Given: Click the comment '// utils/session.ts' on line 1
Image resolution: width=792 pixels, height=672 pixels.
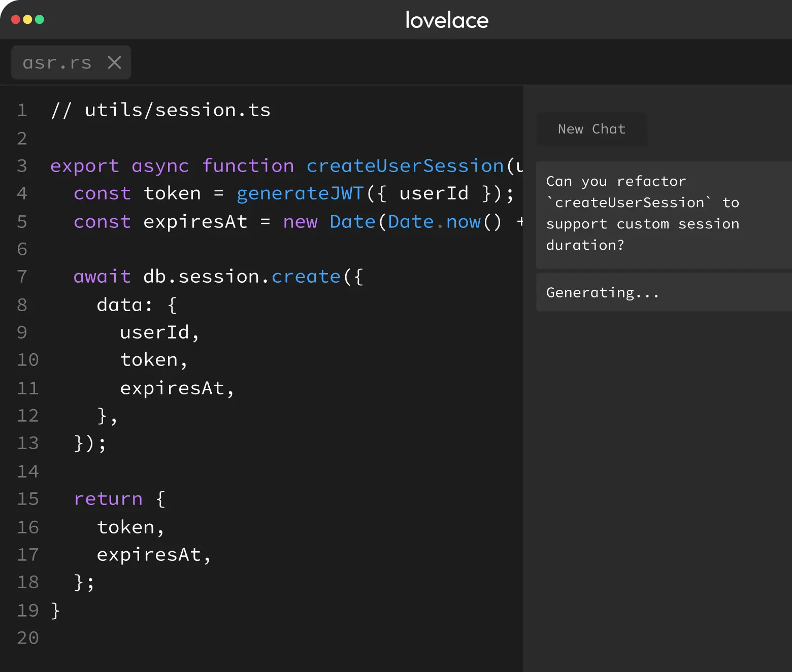Looking at the screenshot, I should tap(160, 110).
